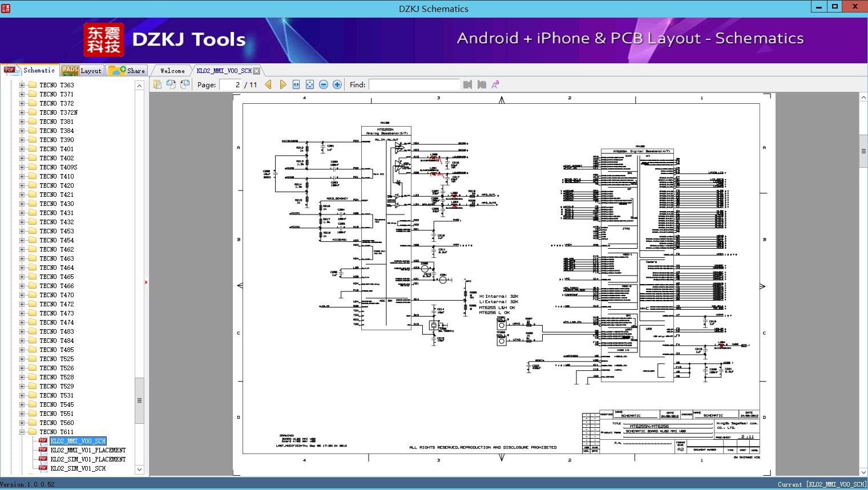Expand the TECNO T485 folder
Screen dimensions: 868x490
point(22,350)
